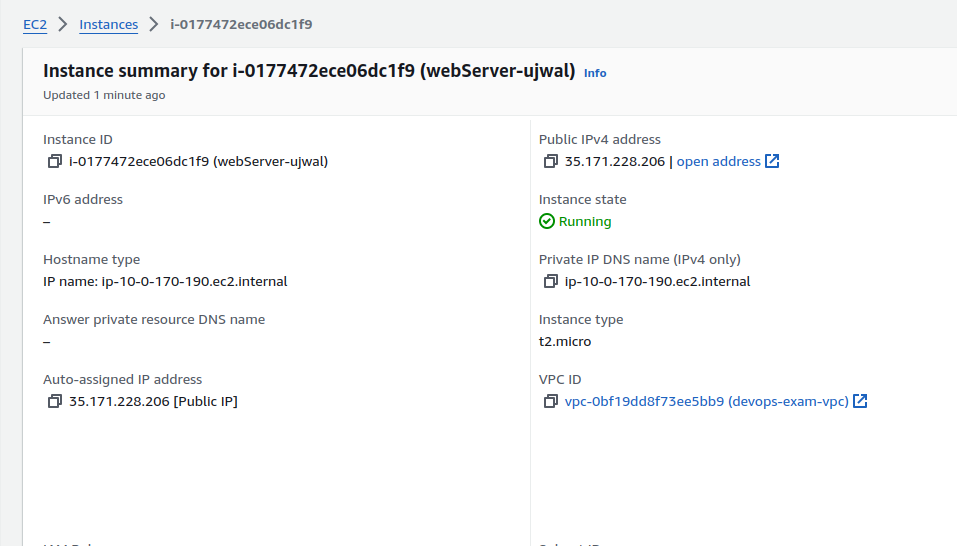The height and width of the screenshot is (546, 957).
Task: Go to EC2 breadcrumb link
Action: [35, 24]
